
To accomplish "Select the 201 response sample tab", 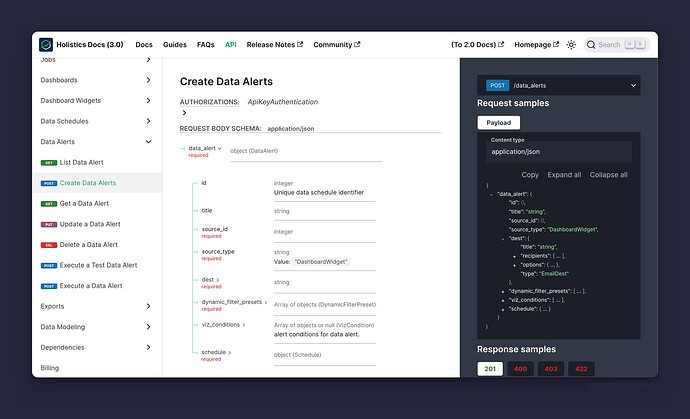I will coord(490,369).
